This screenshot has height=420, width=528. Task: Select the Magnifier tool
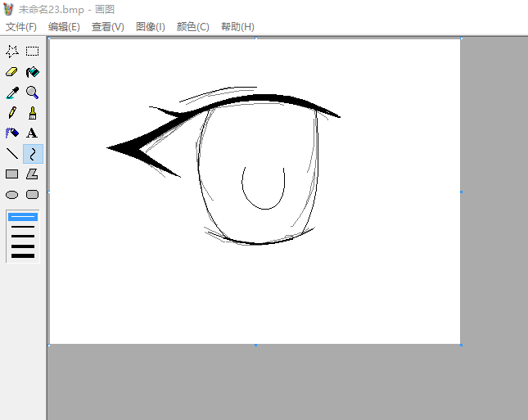tap(33, 93)
